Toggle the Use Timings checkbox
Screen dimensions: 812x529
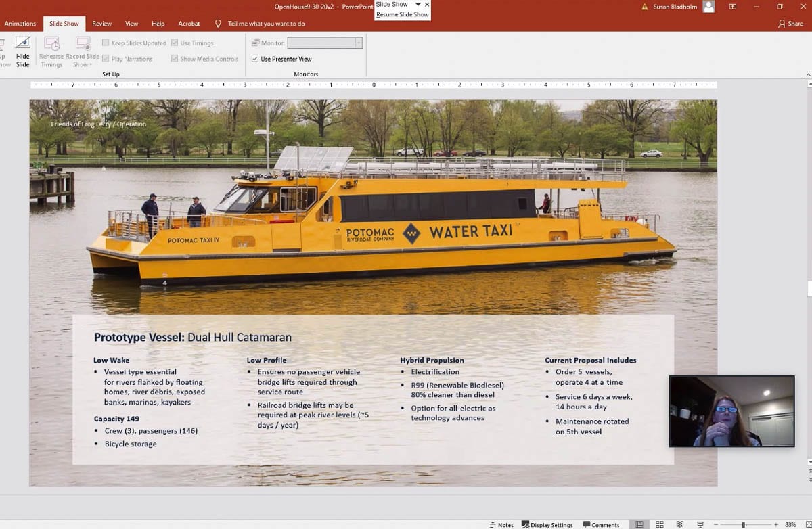coord(175,43)
